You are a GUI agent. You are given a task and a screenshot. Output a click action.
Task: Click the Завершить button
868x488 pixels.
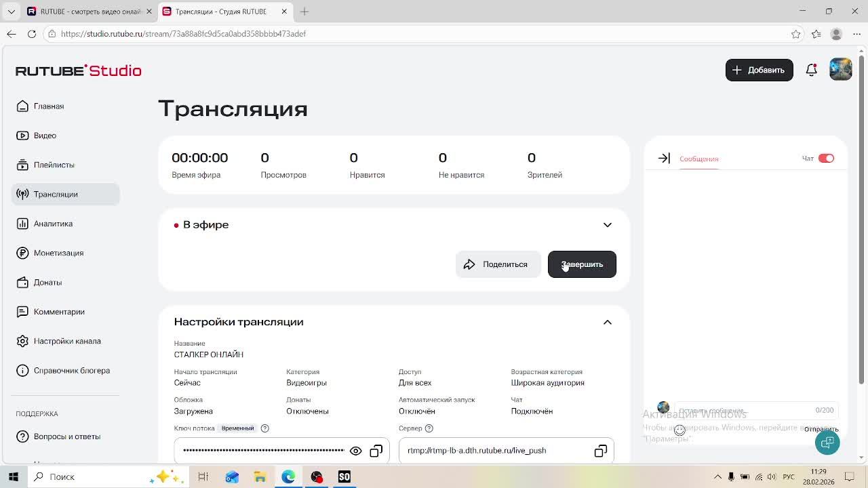(582, 264)
